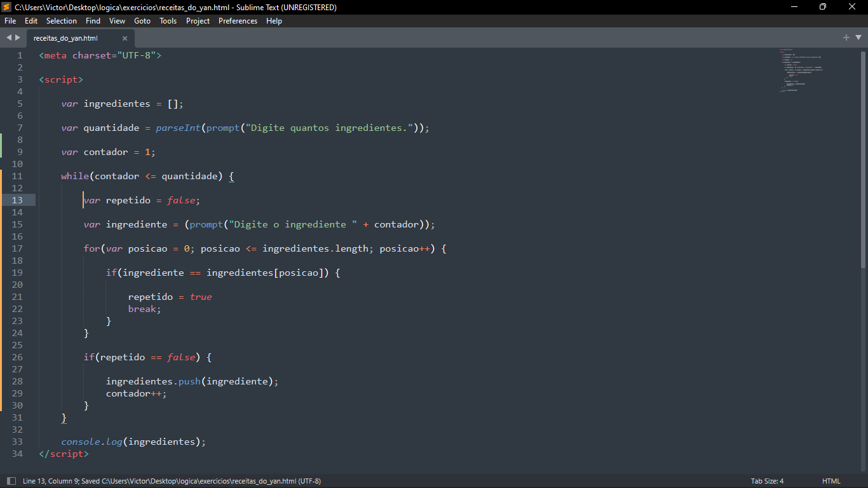This screenshot has width=868, height=488.
Task: Click line number 26 in gutter
Action: (17, 357)
